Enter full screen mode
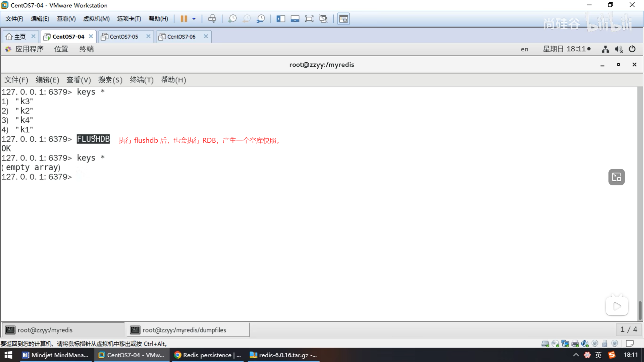The width and height of the screenshot is (644, 362). point(309,19)
